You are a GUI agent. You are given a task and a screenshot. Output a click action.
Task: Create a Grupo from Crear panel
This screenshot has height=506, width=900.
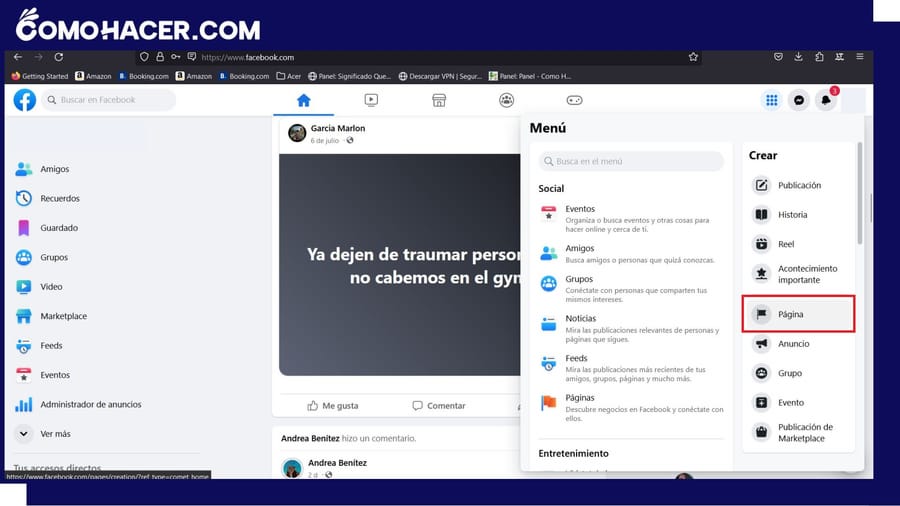coord(798,373)
